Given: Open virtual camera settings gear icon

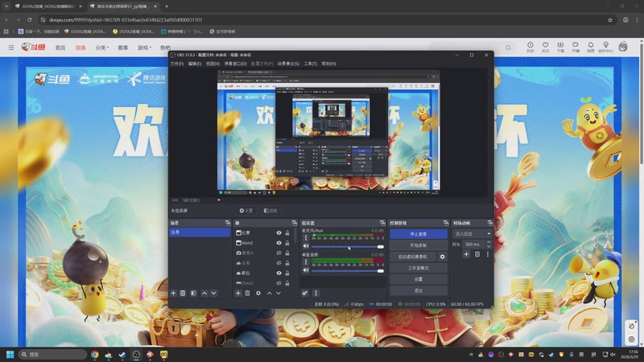Looking at the screenshot, I should [x=442, y=257].
